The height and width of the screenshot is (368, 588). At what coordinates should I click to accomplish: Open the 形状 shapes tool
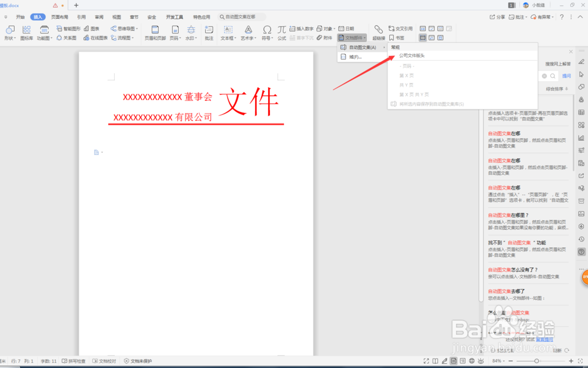coord(10,32)
